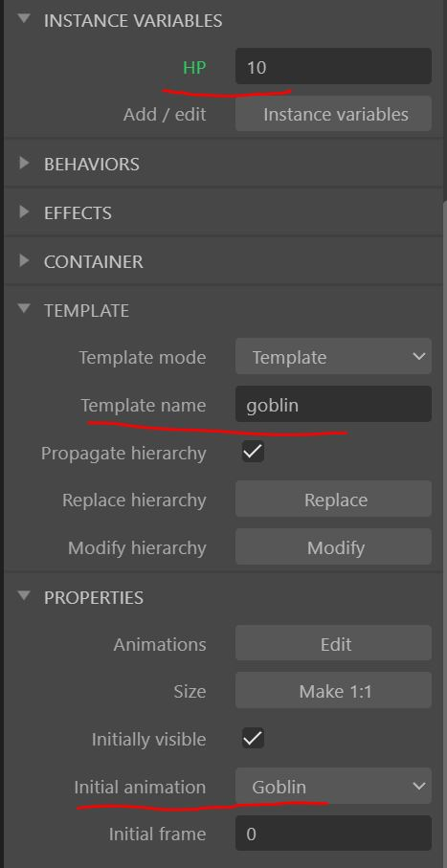Collapse the Instance Variables section triangle
The image size is (447, 868).
24,18
